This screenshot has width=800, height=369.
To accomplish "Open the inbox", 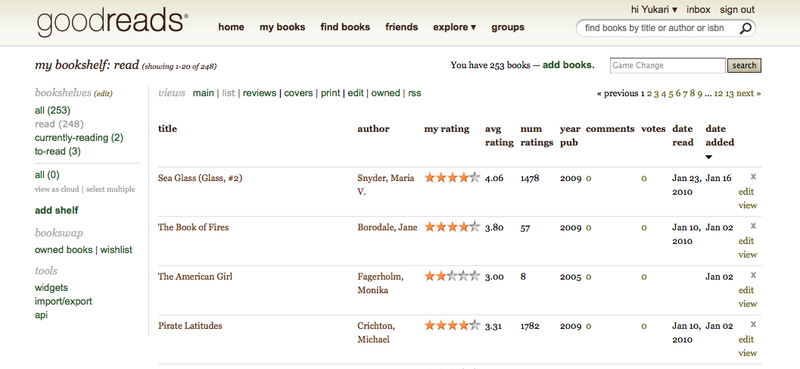I will 698,9.
